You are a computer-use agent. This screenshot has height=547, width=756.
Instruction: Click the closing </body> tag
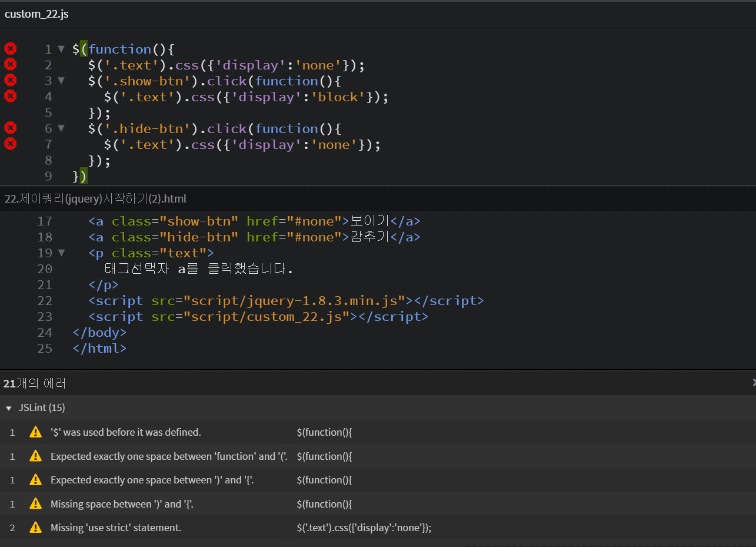pyautogui.click(x=99, y=333)
